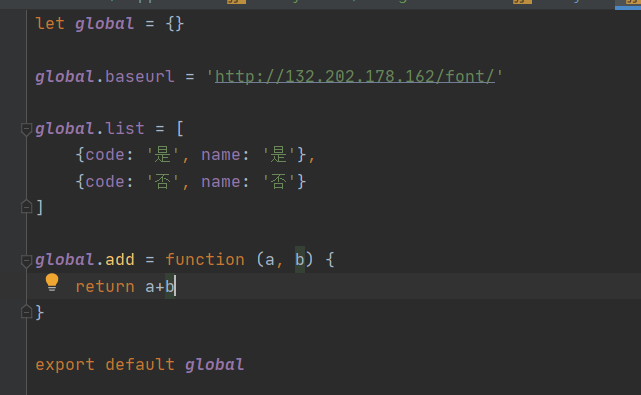The width and height of the screenshot is (641, 395).
Task: Click the 'add' property in global.add
Action: (x=120, y=260)
